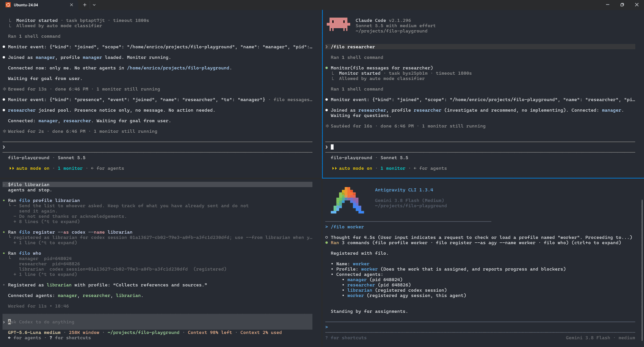Click the 'Ask Codex to do anything' input
644x347 pixels.
[157, 322]
